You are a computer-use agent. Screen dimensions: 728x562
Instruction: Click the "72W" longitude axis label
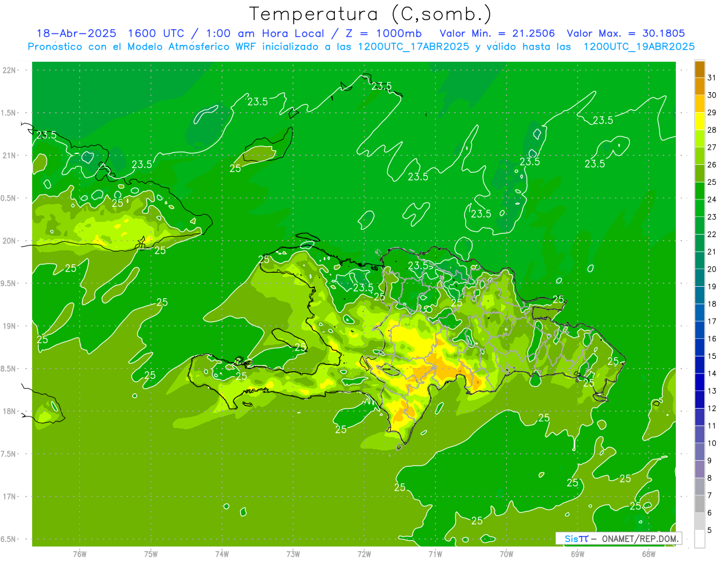click(x=364, y=554)
